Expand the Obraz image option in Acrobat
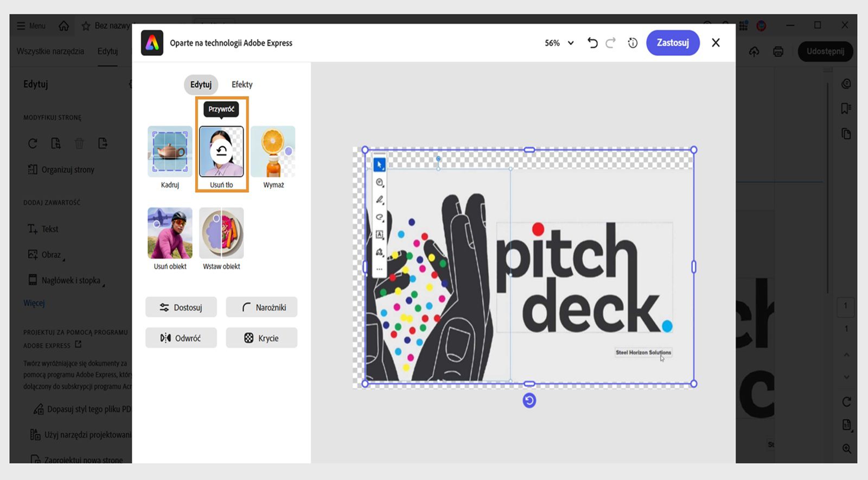 tap(46, 255)
